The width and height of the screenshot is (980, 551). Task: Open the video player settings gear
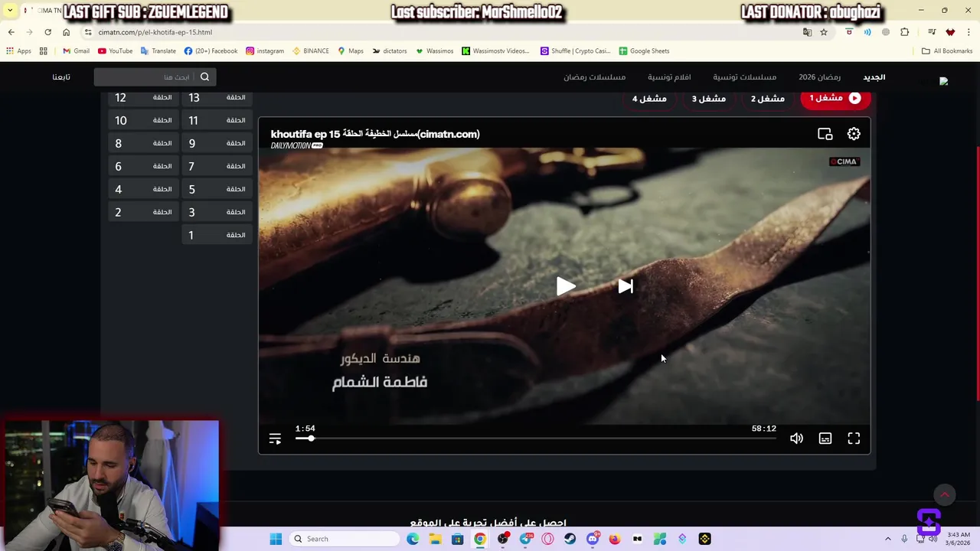pyautogui.click(x=854, y=134)
